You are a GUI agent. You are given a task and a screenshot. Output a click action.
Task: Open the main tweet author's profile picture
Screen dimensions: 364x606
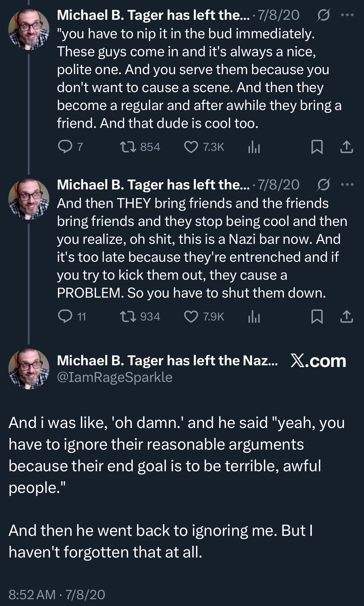click(29, 368)
